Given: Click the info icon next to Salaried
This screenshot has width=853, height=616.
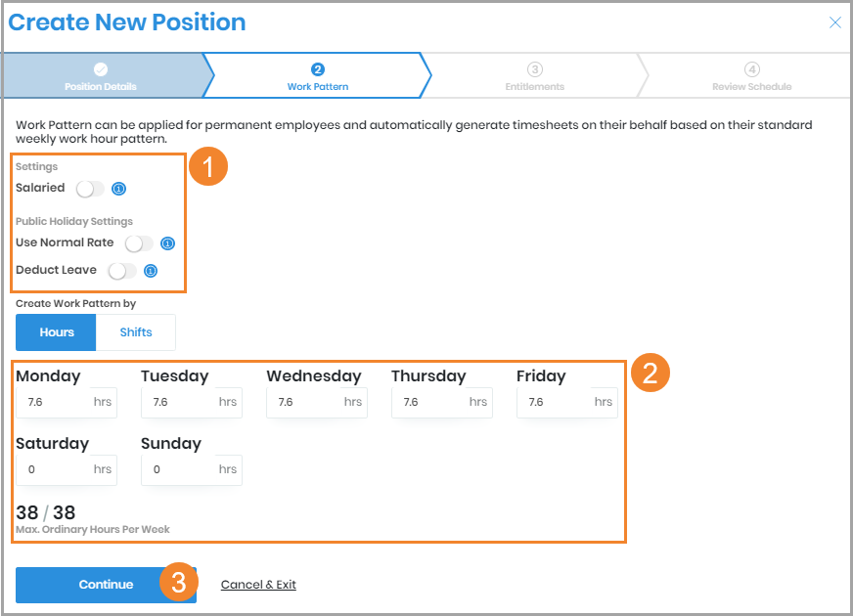Looking at the screenshot, I should 118,189.
